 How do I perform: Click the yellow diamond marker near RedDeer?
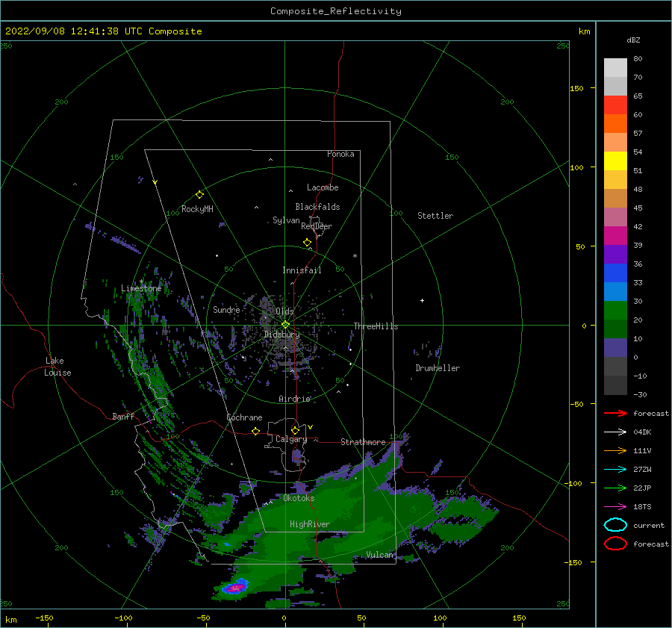click(307, 243)
